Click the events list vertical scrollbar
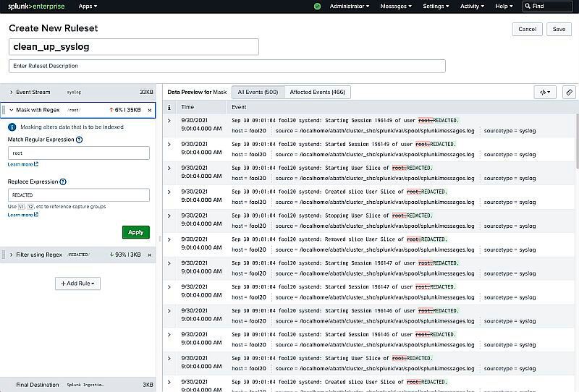Image resolution: width=579 pixels, height=392 pixels. pyautogui.click(x=577, y=140)
